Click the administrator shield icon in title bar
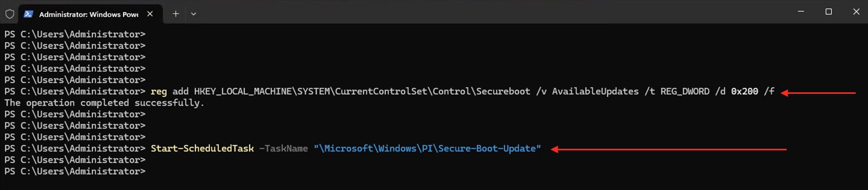 click(x=10, y=14)
